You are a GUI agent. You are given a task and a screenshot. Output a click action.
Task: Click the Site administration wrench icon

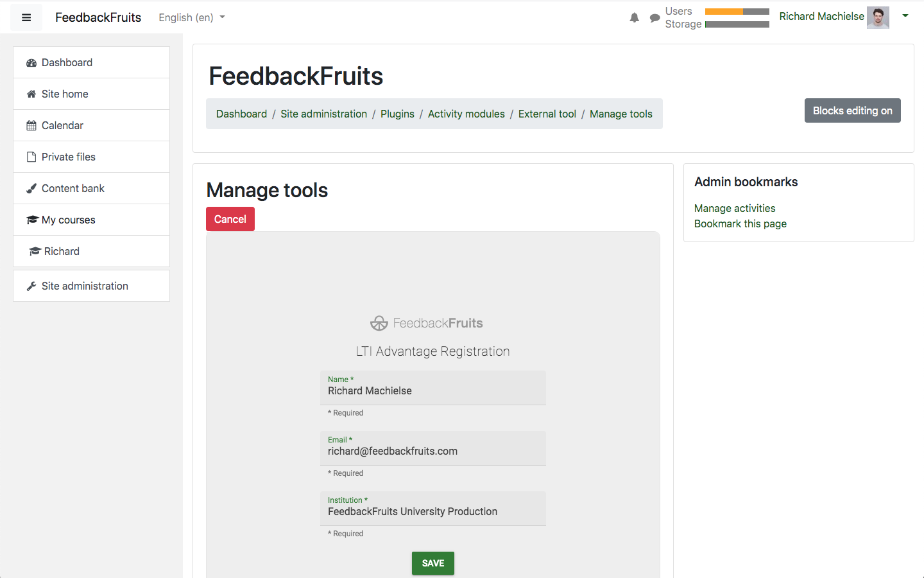point(31,286)
